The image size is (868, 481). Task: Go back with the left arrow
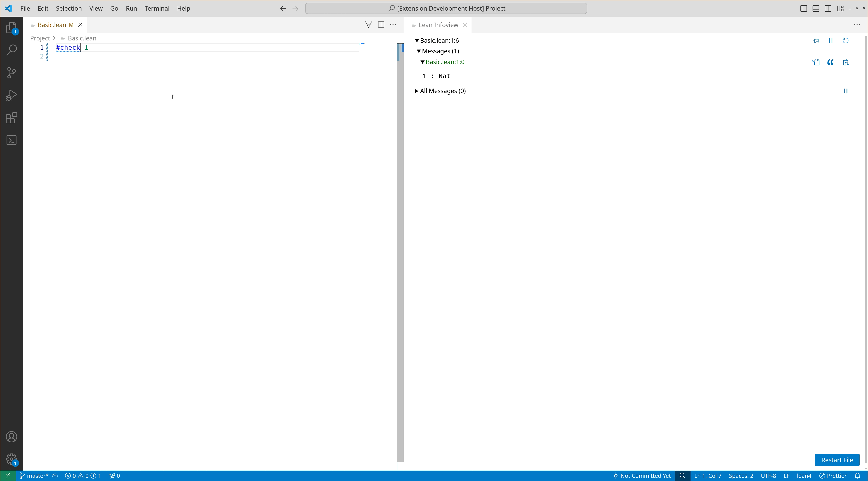pyautogui.click(x=283, y=8)
